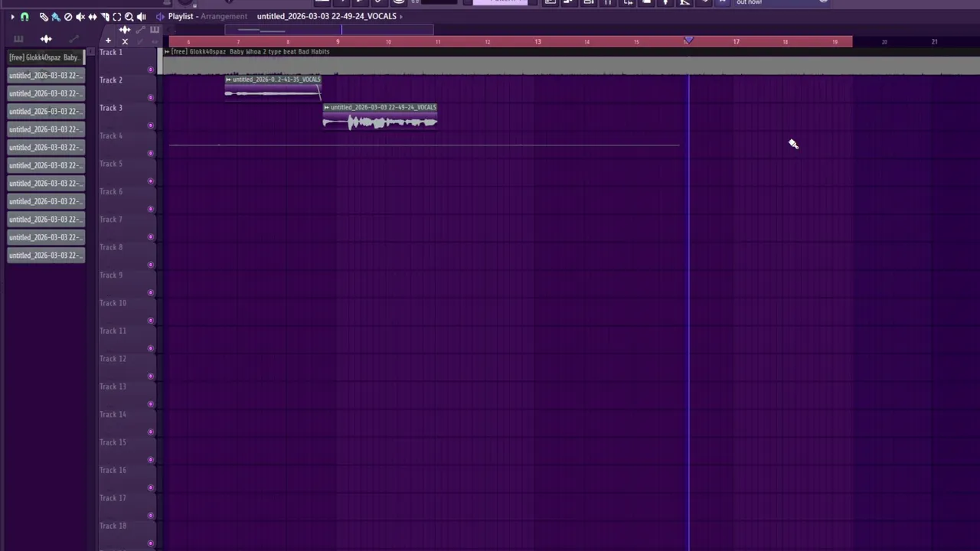Click the arrow after the 22-49-24_VOCALS title

(400, 17)
